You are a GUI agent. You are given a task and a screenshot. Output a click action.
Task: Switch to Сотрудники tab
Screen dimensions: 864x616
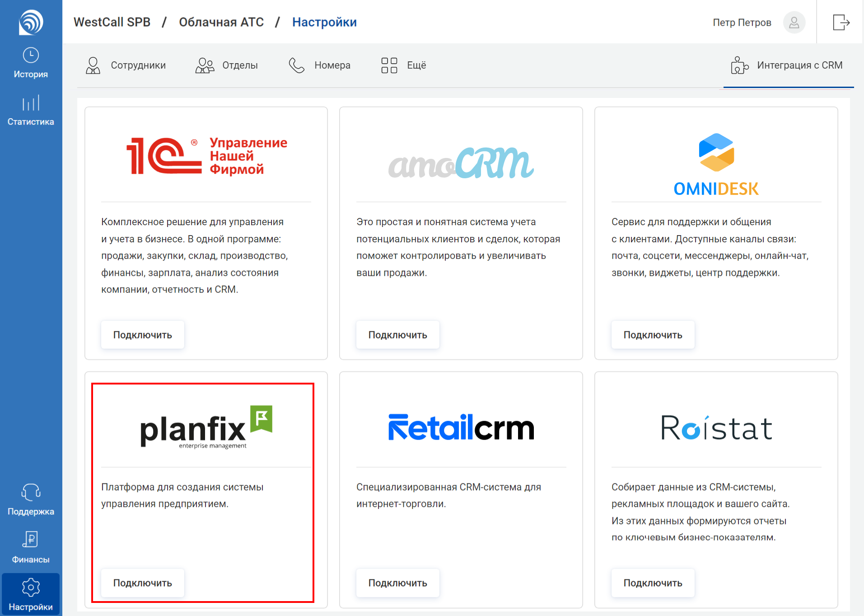[x=126, y=65]
